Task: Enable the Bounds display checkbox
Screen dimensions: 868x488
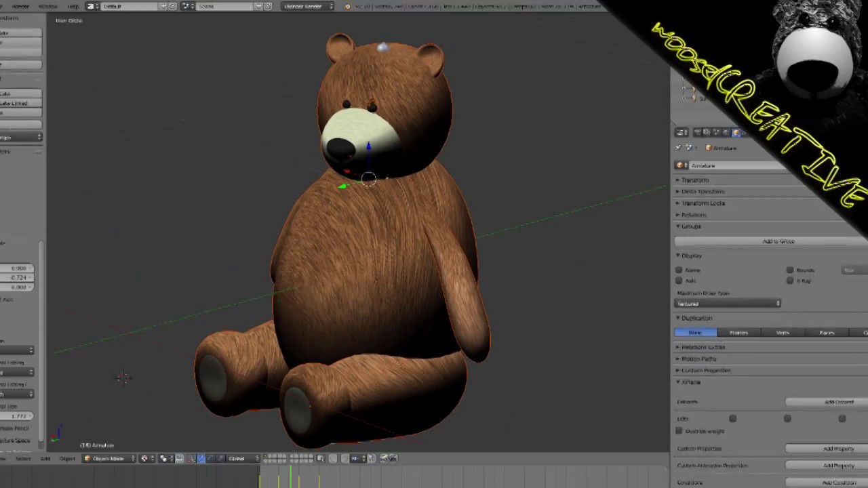Action: 790,270
